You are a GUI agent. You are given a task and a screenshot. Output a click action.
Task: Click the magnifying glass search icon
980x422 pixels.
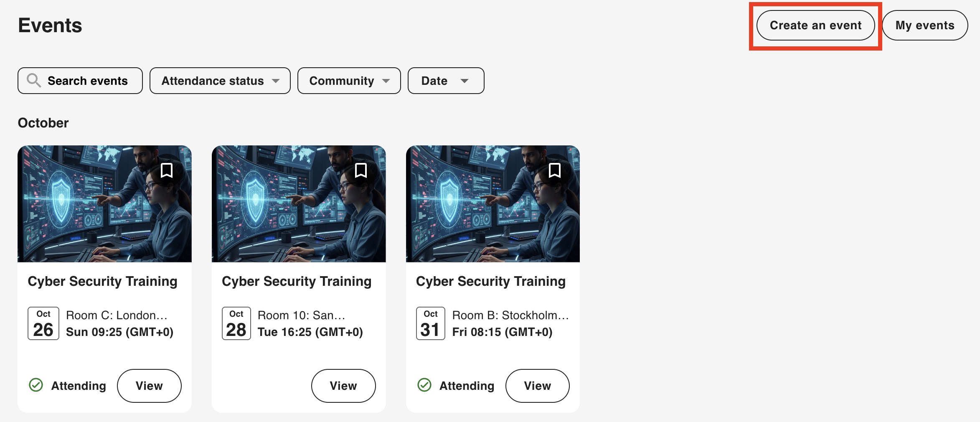33,80
